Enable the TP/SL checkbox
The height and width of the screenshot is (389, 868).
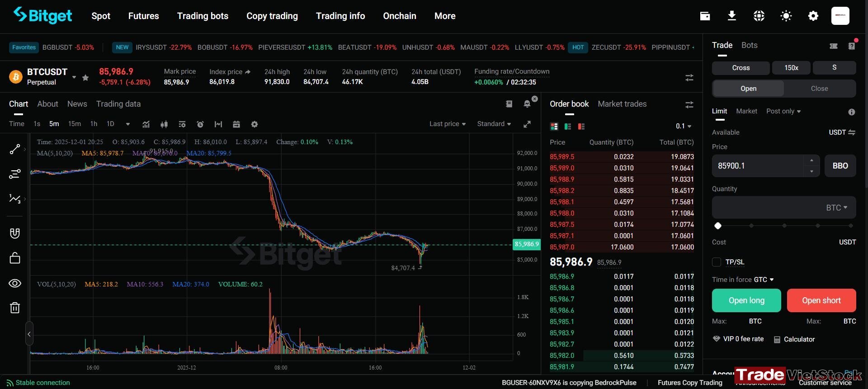point(717,262)
